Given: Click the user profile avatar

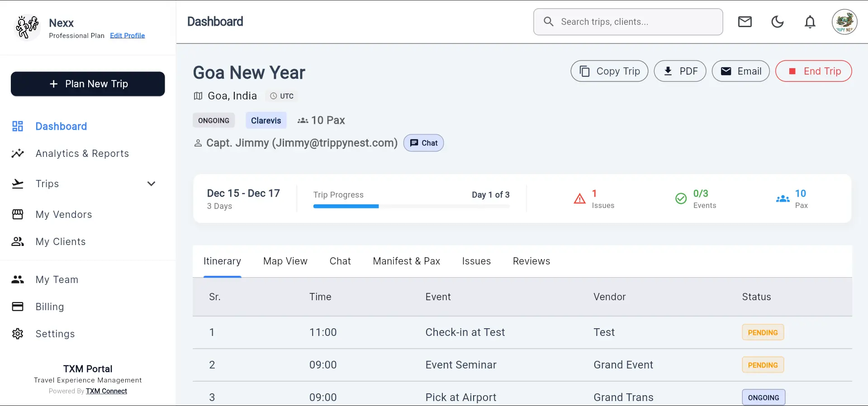Looking at the screenshot, I should click(844, 22).
